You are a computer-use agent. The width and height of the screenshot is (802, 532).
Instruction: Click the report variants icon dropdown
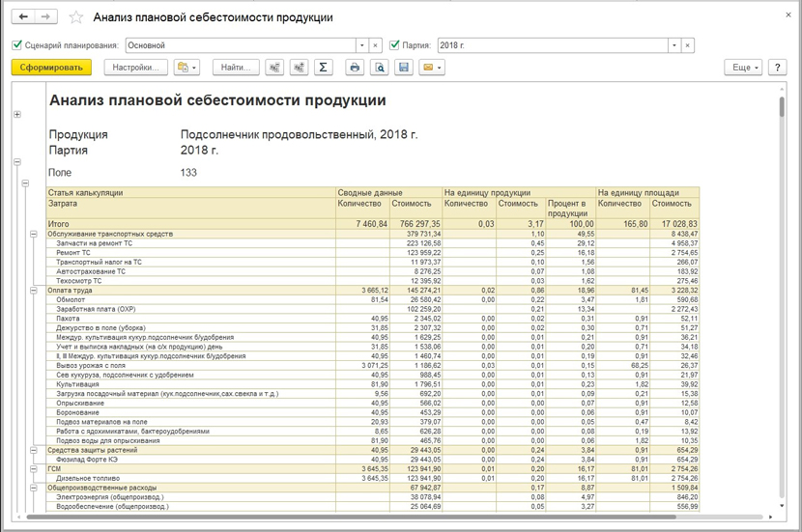pyautogui.click(x=186, y=68)
